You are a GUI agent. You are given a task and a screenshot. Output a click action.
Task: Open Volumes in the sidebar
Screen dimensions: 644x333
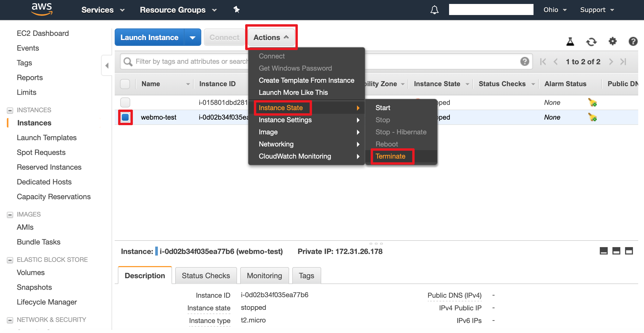(31, 272)
